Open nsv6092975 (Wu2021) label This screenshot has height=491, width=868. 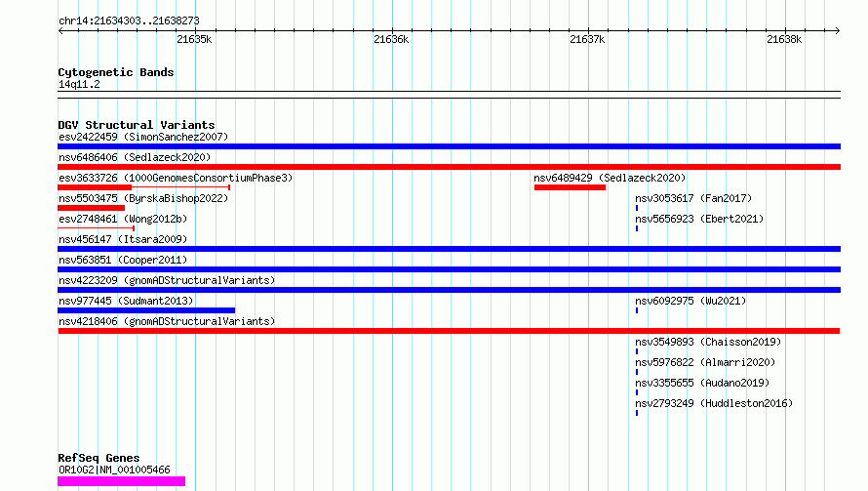coord(690,301)
